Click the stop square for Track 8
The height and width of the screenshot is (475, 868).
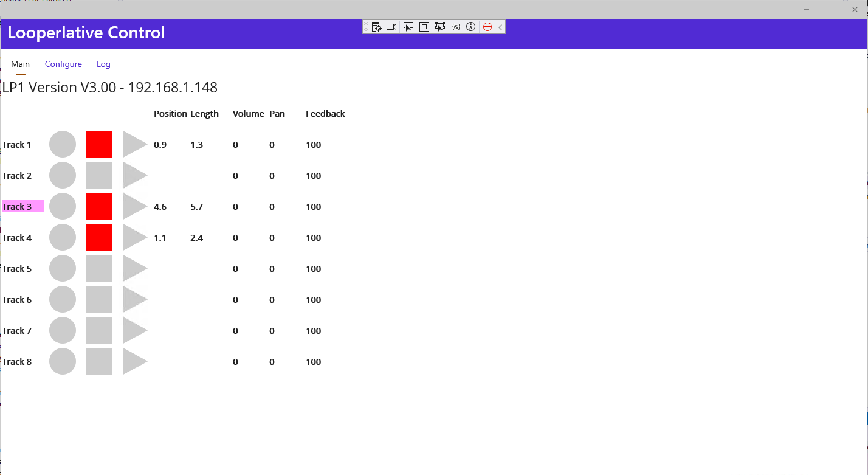tap(99, 361)
